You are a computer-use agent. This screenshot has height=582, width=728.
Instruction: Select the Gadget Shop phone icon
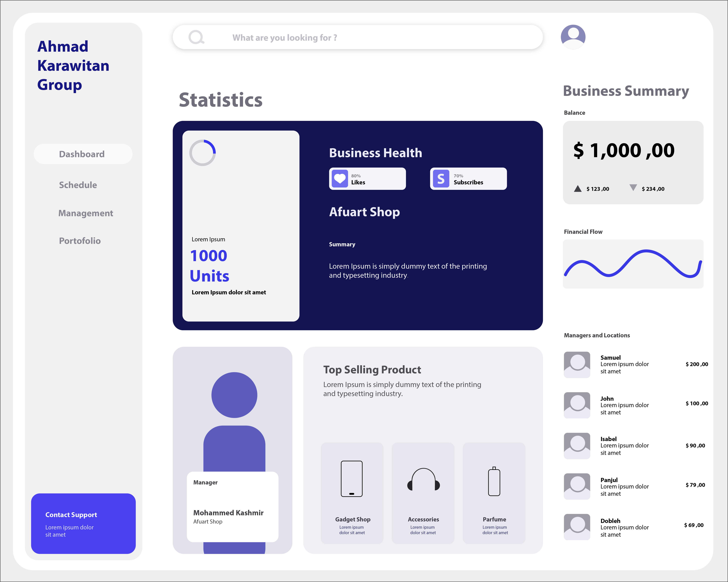352,478
